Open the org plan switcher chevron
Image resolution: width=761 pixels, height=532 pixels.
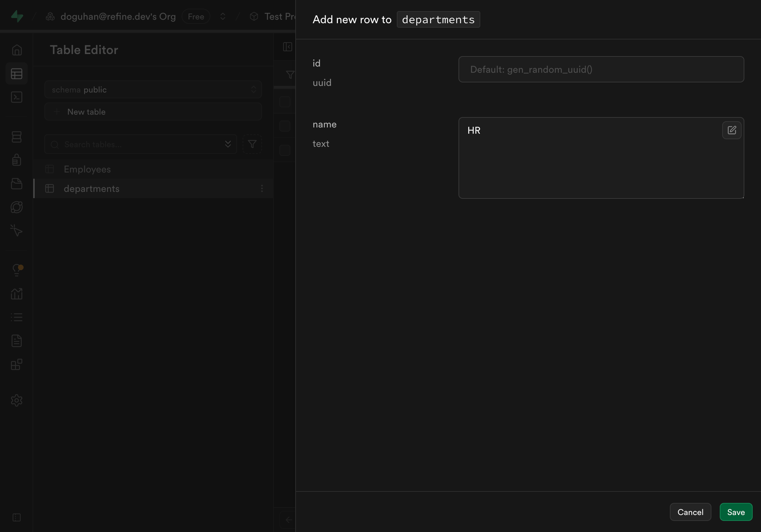coord(223,16)
